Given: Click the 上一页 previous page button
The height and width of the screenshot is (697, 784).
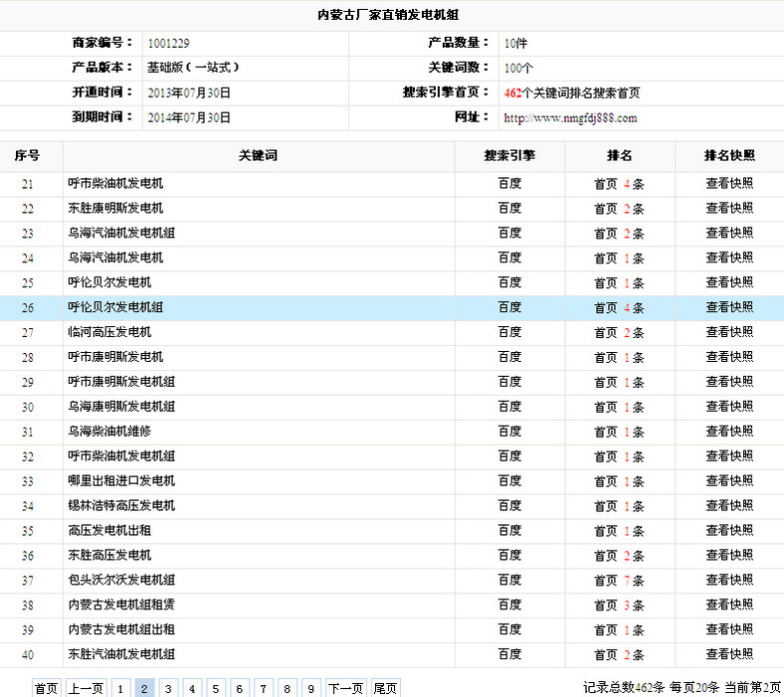Looking at the screenshot, I should 86,688.
